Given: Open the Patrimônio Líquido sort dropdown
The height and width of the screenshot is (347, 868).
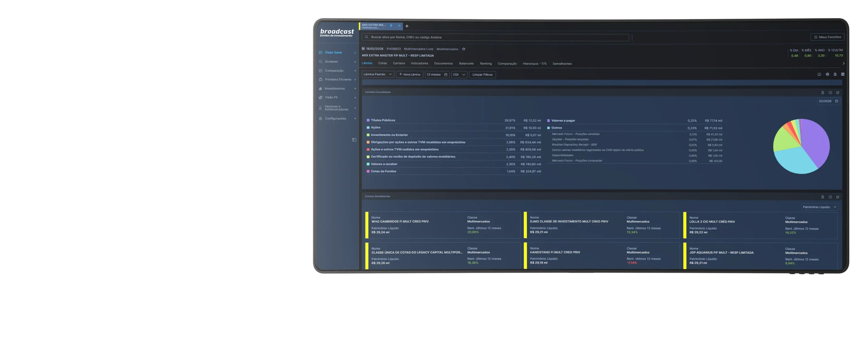Looking at the screenshot, I should click(x=819, y=207).
